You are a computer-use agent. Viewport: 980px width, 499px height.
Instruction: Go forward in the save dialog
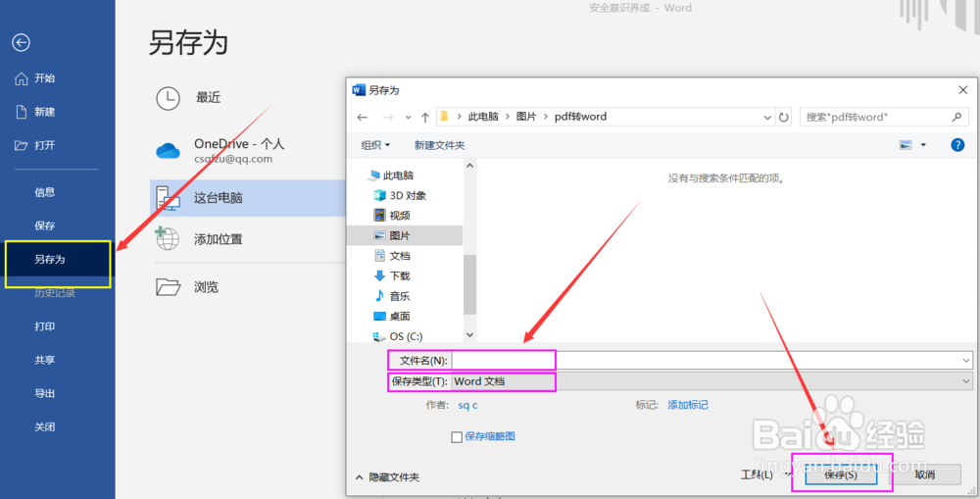tap(388, 117)
